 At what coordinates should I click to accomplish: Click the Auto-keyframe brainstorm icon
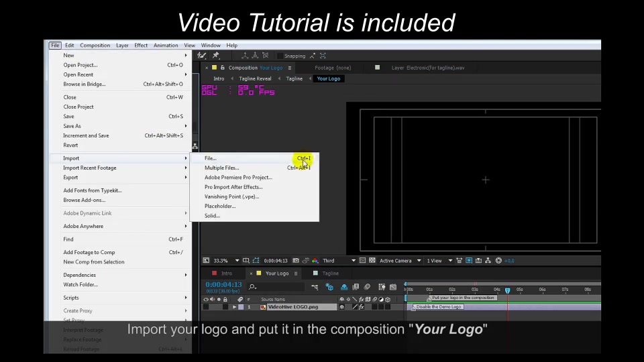(x=382, y=287)
